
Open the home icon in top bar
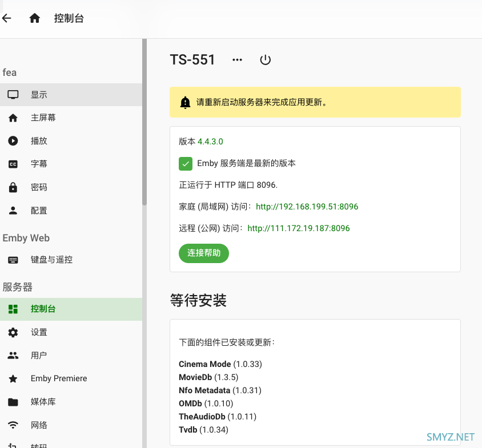tap(34, 18)
